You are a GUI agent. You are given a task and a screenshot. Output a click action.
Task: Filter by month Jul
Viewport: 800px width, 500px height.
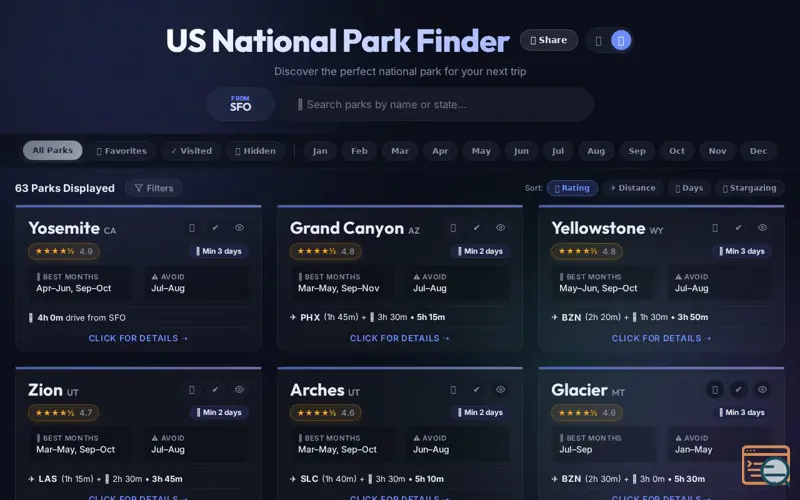pos(558,151)
